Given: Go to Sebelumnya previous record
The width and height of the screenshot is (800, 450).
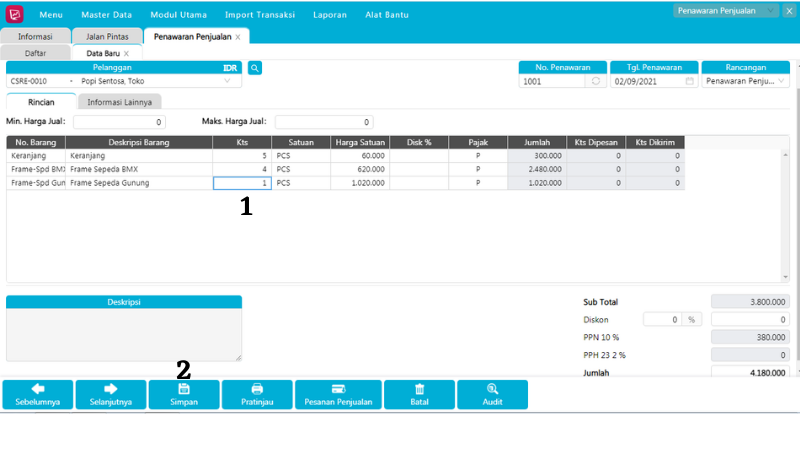Looking at the screenshot, I should click(x=37, y=395).
